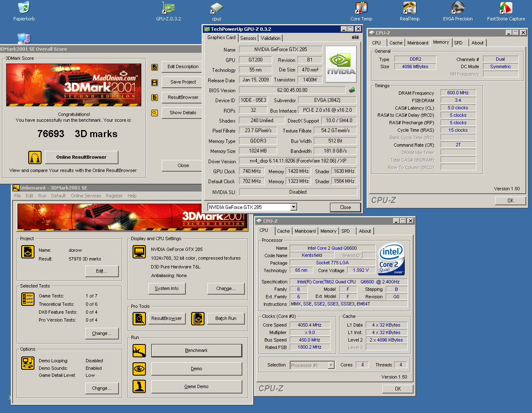The height and width of the screenshot is (413, 532).
Task: Click the Project icon in 3DMark2001 SE
Action: coord(28,252)
